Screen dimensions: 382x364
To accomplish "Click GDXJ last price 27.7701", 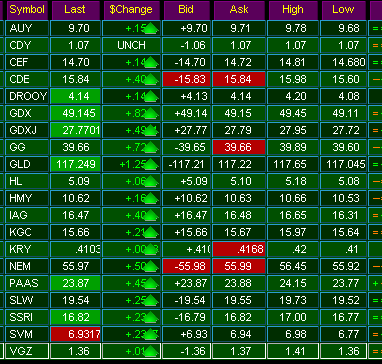I will point(75,130).
